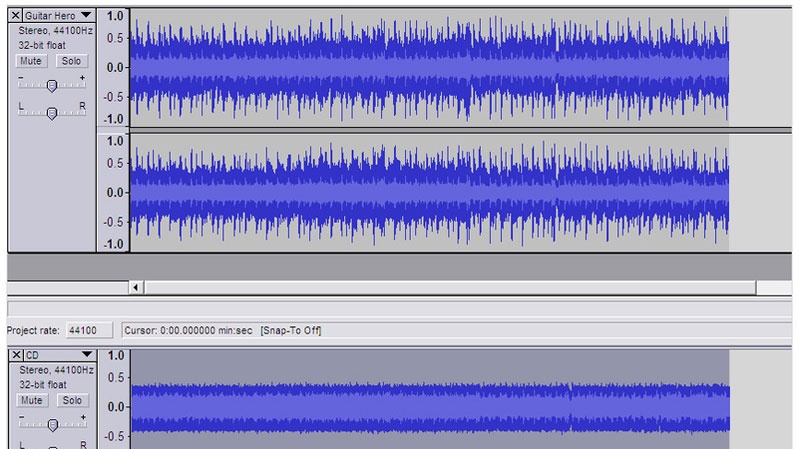Mute the Guitar Hero track
Viewport: 799px width, 449px height.
31,61
